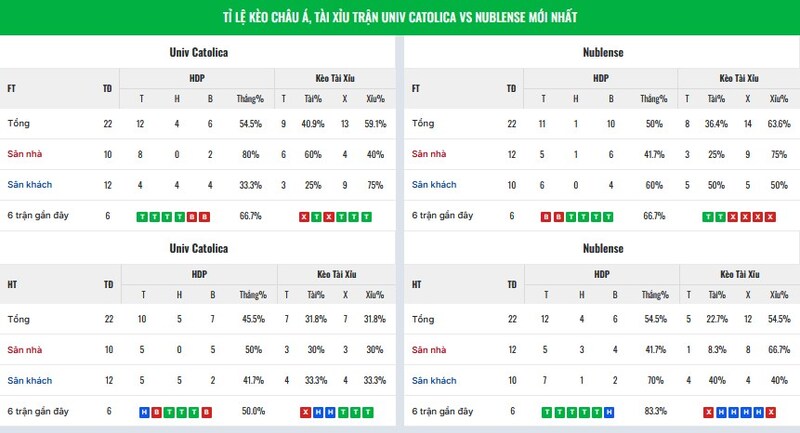800x433 pixels.
Task: Open the Sân khách row in Nublense FT table
Action: click(x=435, y=185)
